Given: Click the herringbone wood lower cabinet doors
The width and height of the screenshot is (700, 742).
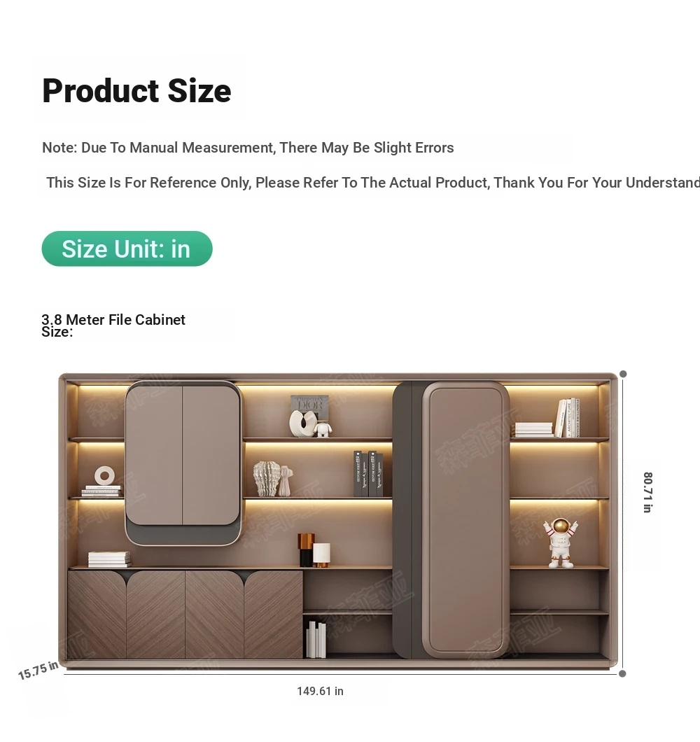Looking at the screenshot, I should 185,614.
